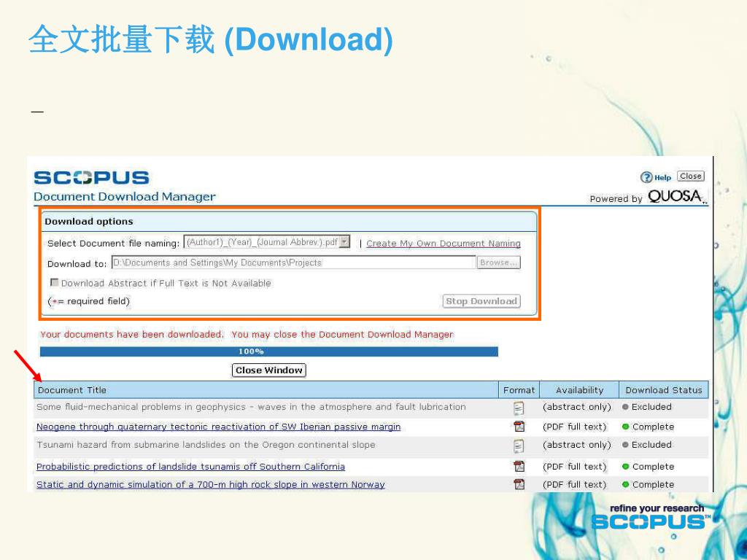Click the Availability column header
This screenshot has width=747, height=560.
tap(579, 390)
